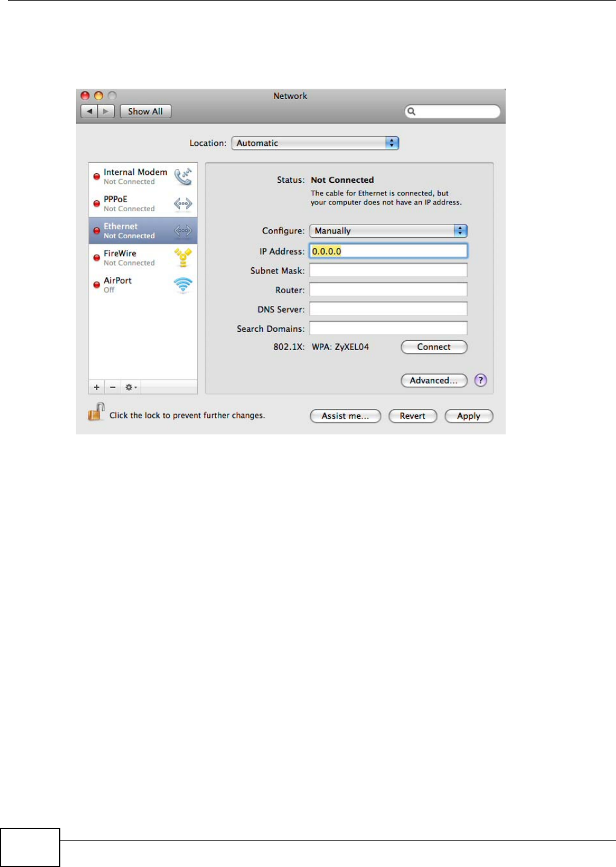
Task: Select the AirPort service in the list
Action: tap(143, 285)
